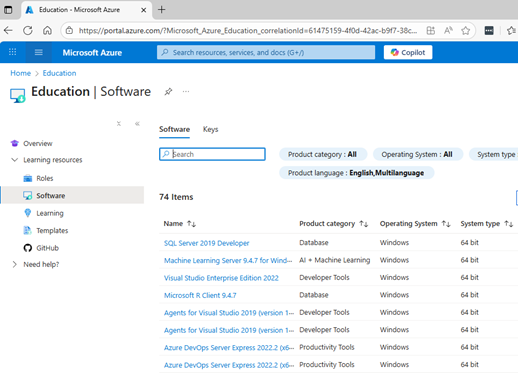The height and width of the screenshot is (373, 518).
Task: Click 'Developer Tools' in Visual Studio Enterprise row
Action: (324, 277)
